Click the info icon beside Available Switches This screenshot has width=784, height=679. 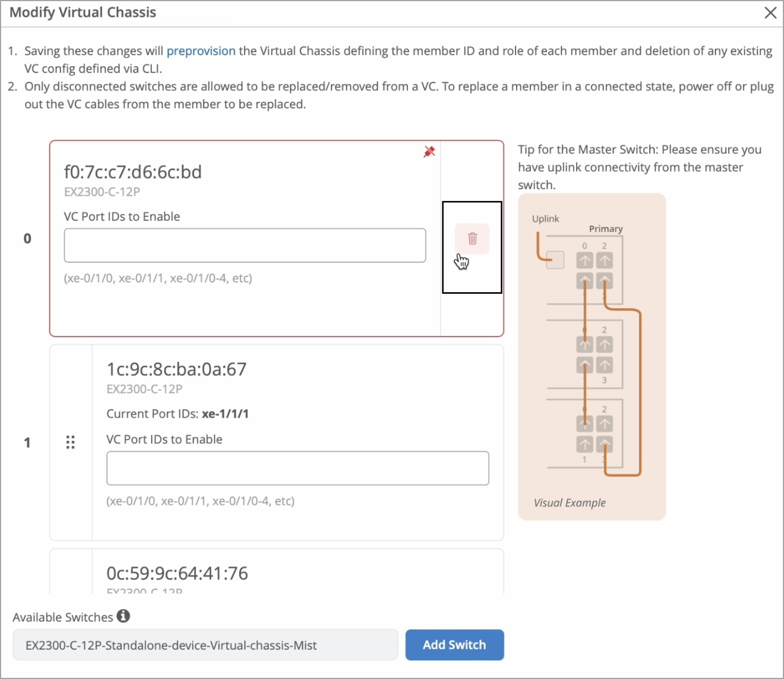coord(123,616)
